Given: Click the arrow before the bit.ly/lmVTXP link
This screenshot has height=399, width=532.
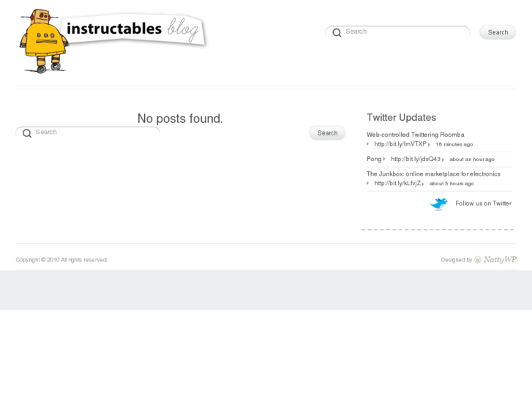Looking at the screenshot, I should pos(368,144).
